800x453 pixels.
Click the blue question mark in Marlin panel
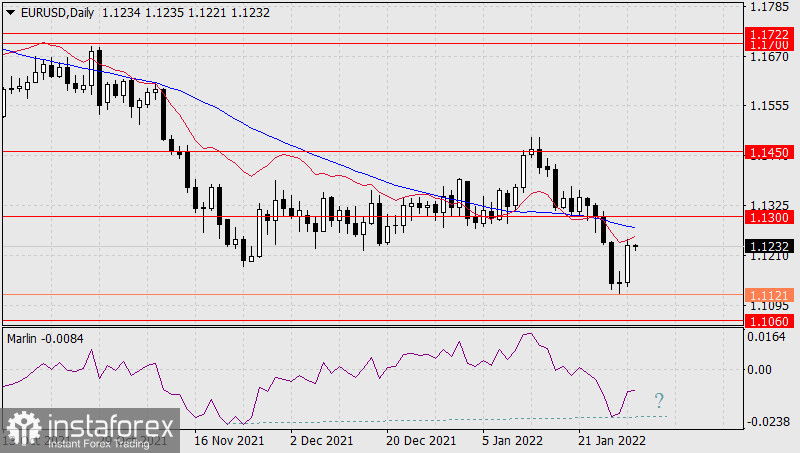coord(659,402)
